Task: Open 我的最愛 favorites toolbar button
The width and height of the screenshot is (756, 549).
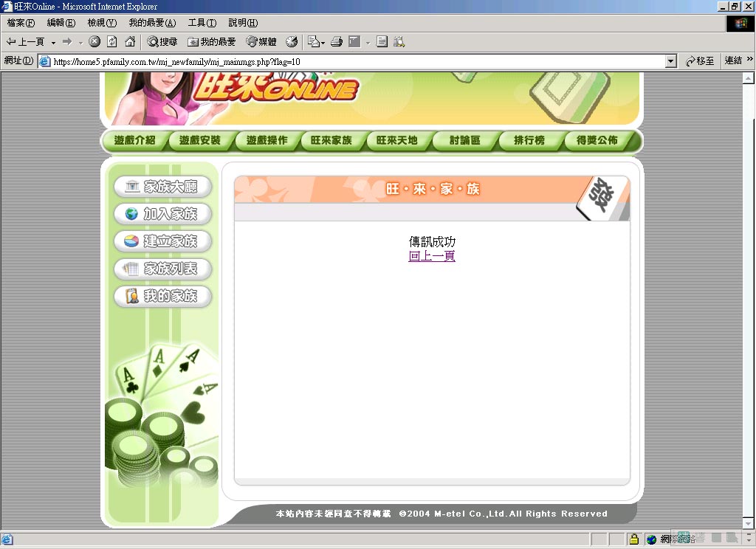Action: click(x=212, y=42)
